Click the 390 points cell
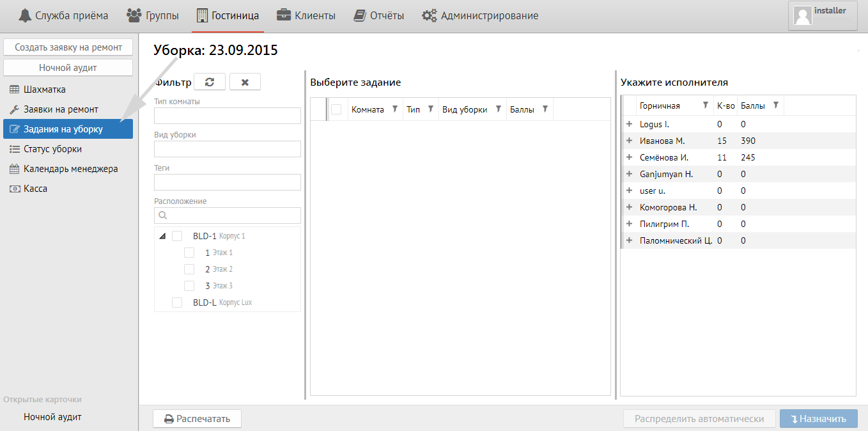This screenshot has height=431, width=868. coord(748,141)
